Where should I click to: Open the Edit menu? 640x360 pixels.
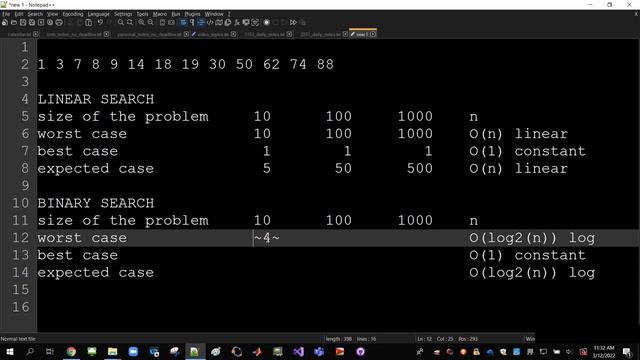[x=19, y=14]
